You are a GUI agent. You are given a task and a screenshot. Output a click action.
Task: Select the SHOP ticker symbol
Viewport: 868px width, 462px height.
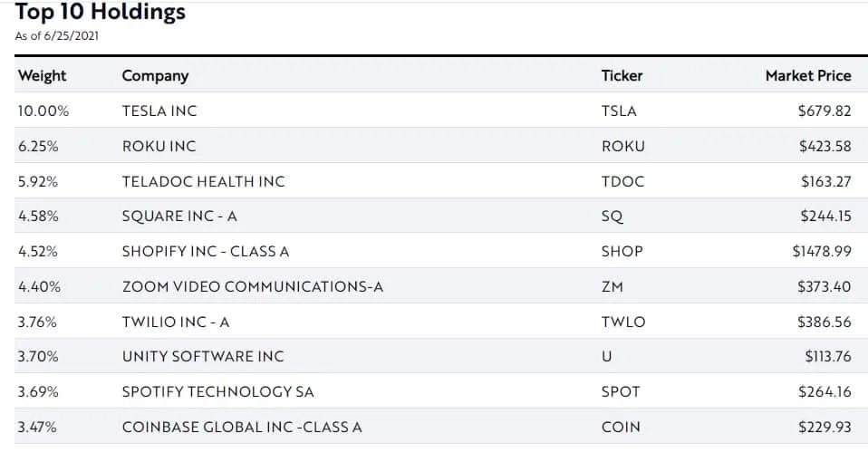click(622, 252)
